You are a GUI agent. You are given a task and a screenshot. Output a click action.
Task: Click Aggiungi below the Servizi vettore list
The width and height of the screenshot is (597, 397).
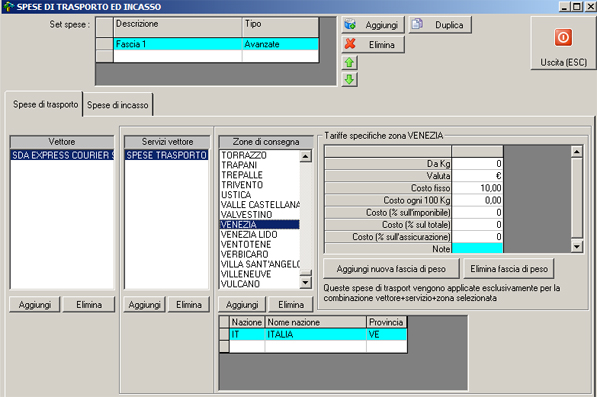point(144,305)
